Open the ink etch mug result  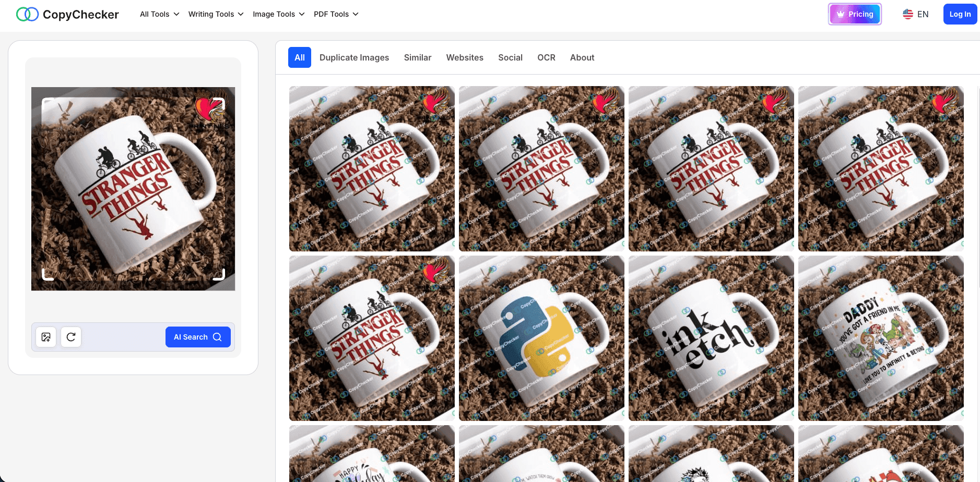pyautogui.click(x=711, y=338)
